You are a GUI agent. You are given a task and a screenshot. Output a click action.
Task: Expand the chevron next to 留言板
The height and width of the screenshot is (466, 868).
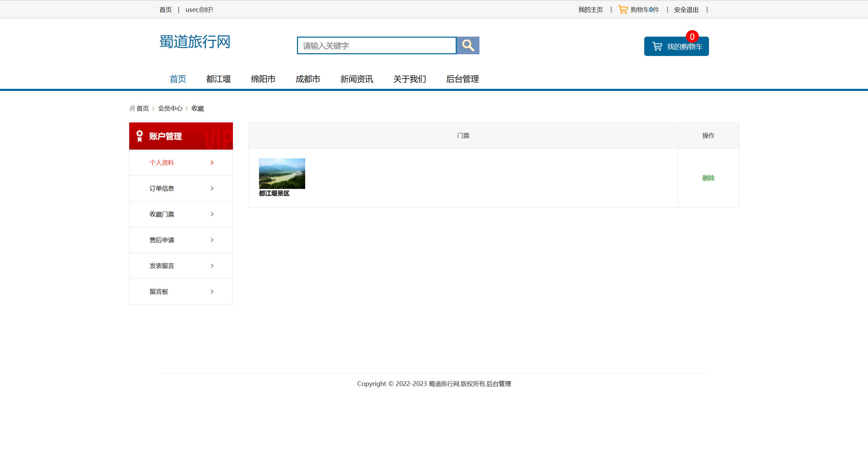[x=212, y=291]
